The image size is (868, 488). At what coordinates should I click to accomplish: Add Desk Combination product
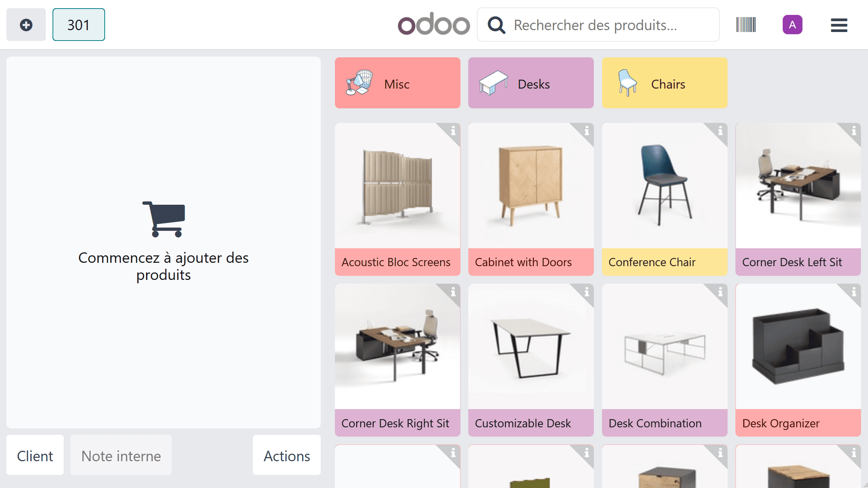point(665,360)
